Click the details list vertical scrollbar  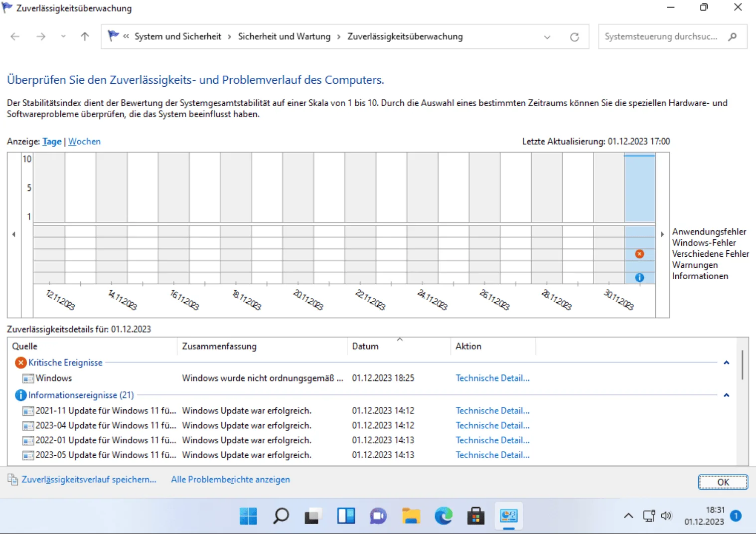click(x=742, y=365)
